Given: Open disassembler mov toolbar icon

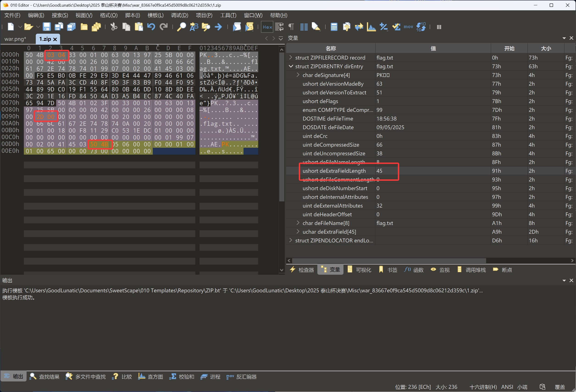Looking at the screenshot, I should (x=408, y=27).
